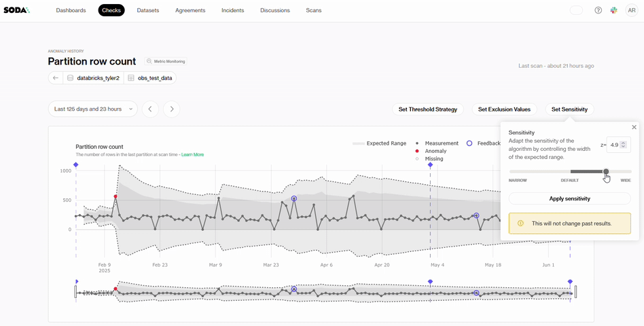Click the Slack integration icon

(x=614, y=10)
